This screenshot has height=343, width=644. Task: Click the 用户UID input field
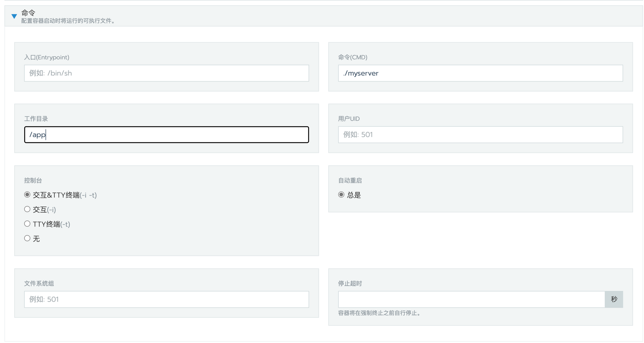pos(480,134)
